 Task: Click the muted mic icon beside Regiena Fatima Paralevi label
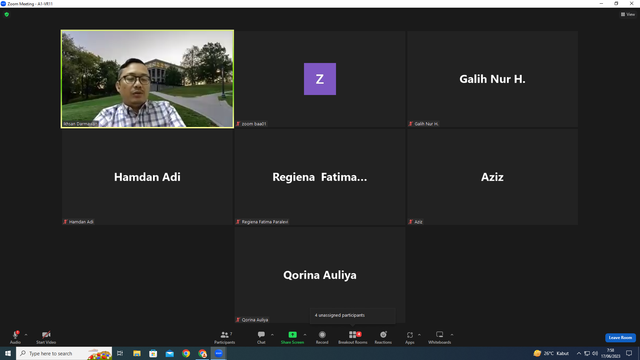238,222
